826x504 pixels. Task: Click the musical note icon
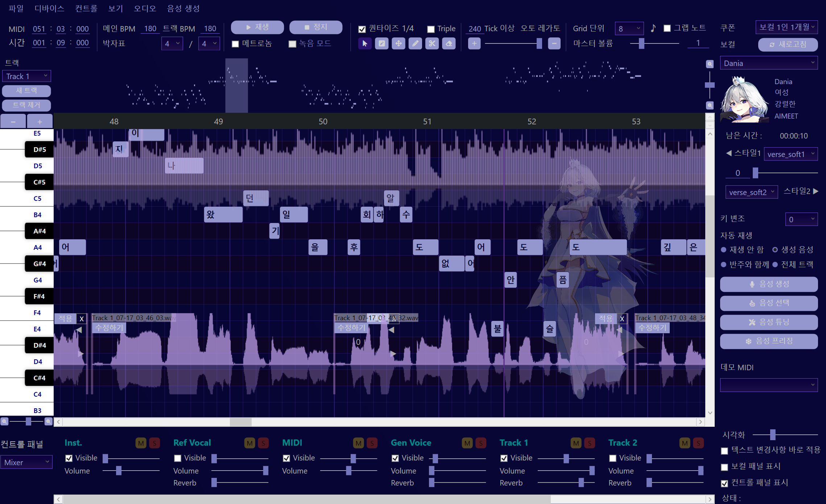coord(653,28)
